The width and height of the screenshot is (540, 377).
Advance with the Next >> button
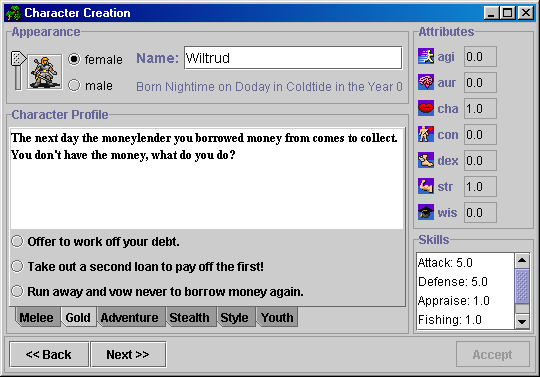tap(128, 354)
